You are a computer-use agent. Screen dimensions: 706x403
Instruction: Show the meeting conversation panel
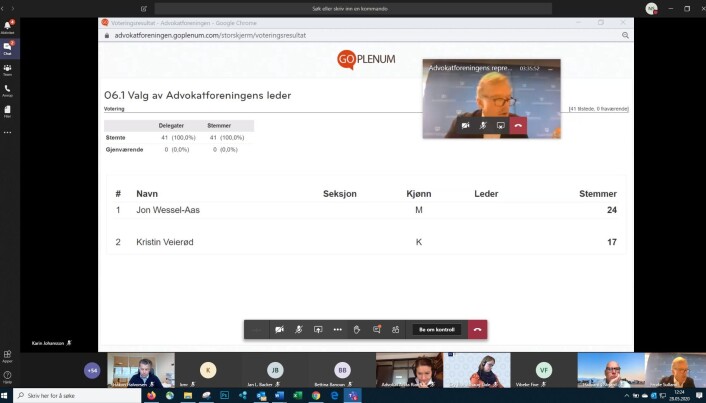[x=377, y=330]
